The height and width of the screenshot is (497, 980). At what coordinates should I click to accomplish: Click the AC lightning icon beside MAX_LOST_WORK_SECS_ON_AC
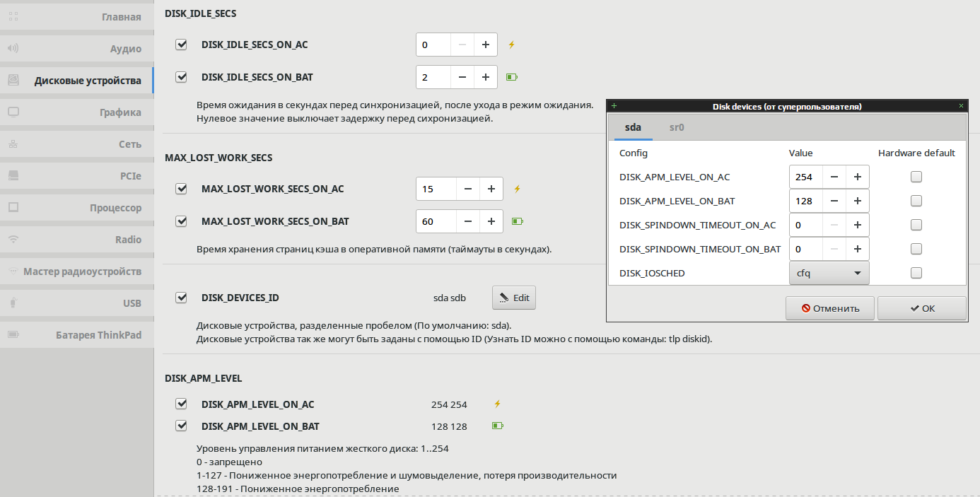click(518, 189)
